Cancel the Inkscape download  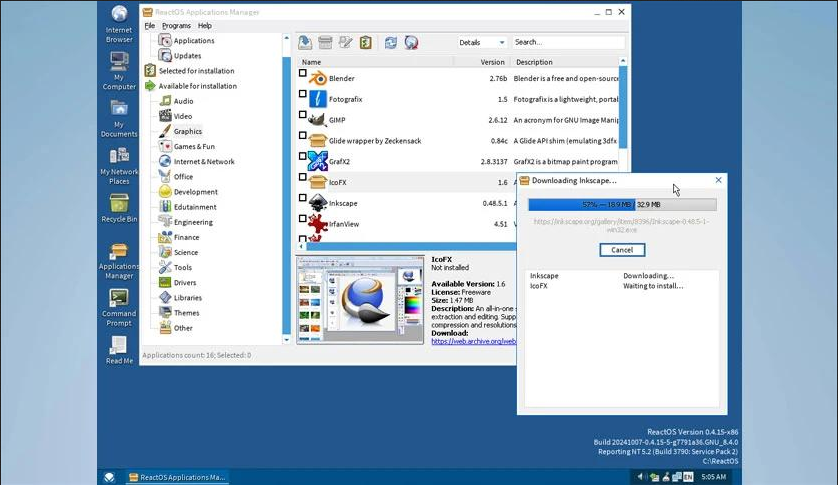[622, 249]
